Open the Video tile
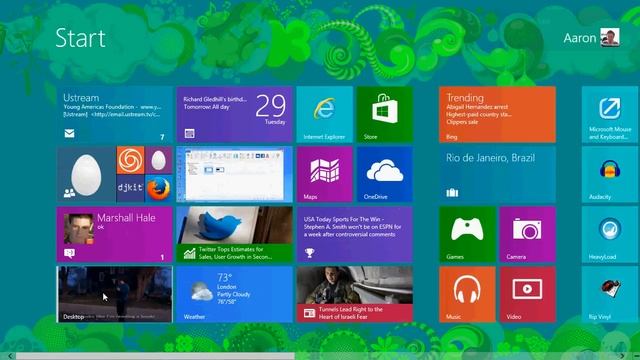This screenshot has height=360, width=640. pyautogui.click(x=527, y=294)
